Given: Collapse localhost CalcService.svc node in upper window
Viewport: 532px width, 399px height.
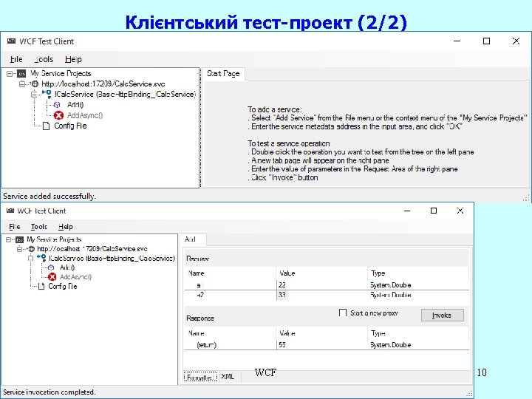Looking at the screenshot, I should point(22,83).
